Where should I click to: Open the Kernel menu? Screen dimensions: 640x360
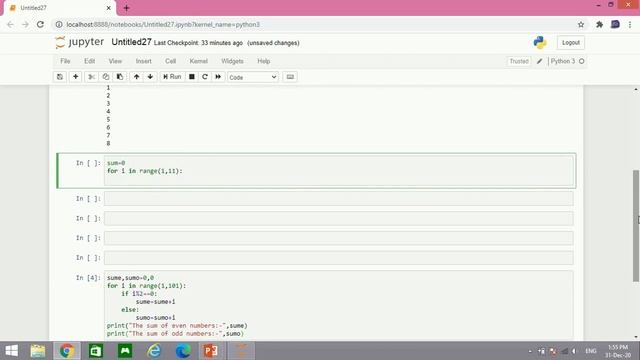(x=198, y=61)
